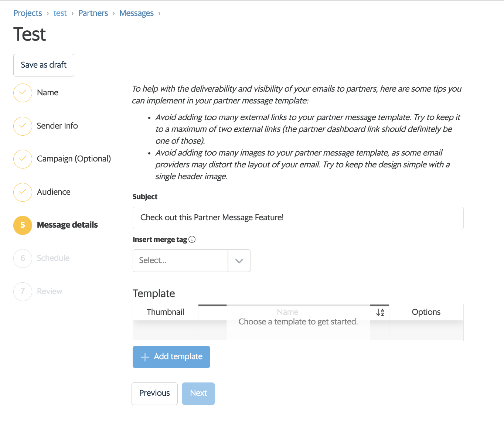Go back with the Previous button
Viewport: 504px width, 439px height.
[154, 394]
